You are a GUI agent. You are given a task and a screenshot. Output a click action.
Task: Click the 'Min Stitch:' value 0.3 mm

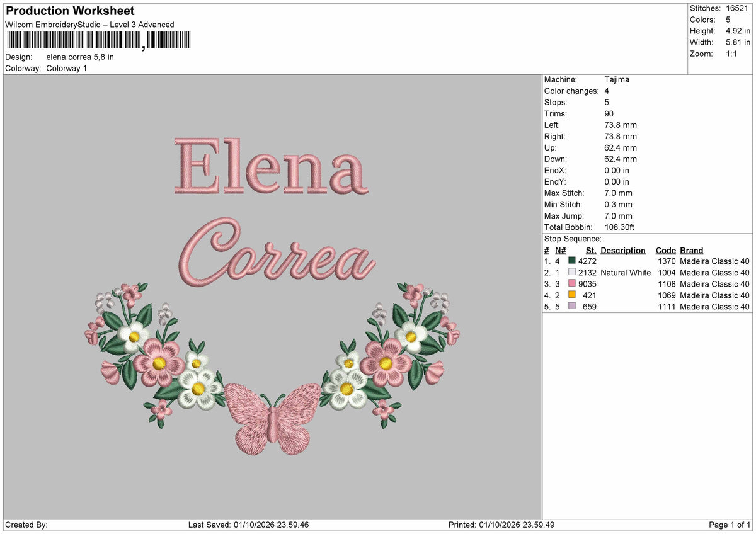[618, 204]
